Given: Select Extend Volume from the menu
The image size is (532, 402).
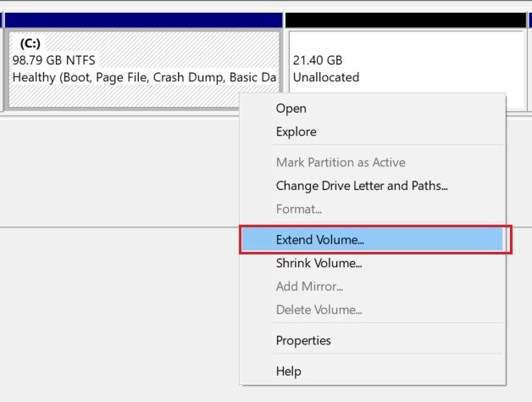Looking at the screenshot, I should pyautogui.click(x=372, y=239).
